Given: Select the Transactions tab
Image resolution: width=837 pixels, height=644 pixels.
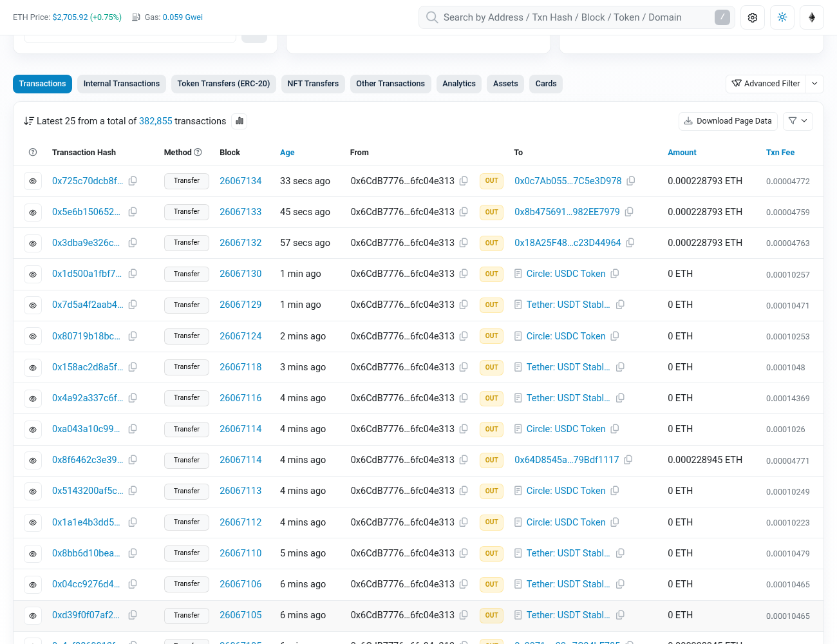Looking at the screenshot, I should [x=42, y=84].
